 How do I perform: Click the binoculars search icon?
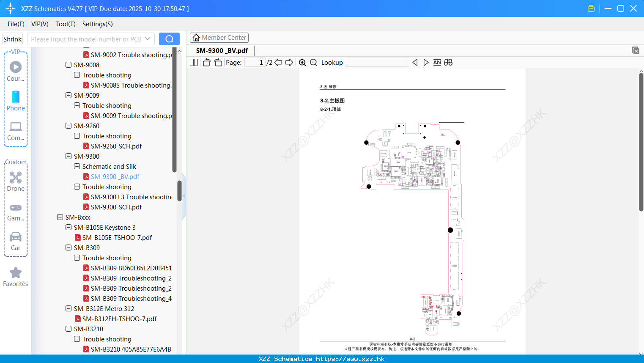(448, 62)
